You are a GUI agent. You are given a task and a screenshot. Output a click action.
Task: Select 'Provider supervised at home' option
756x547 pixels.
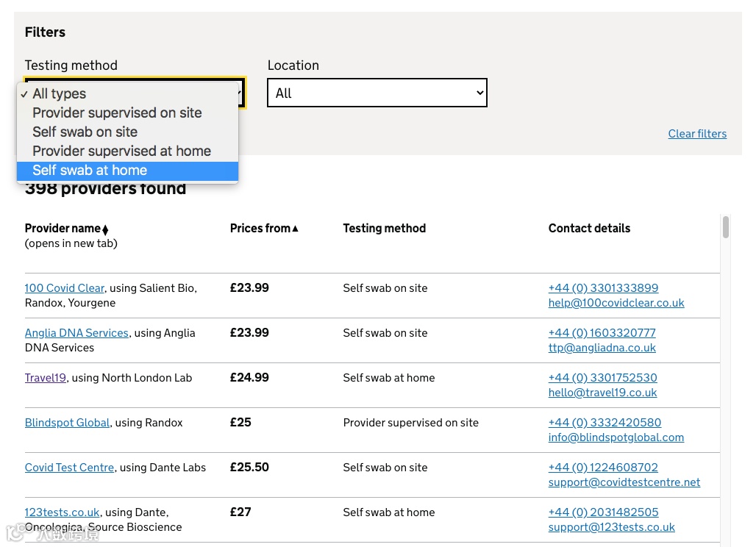click(121, 151)
